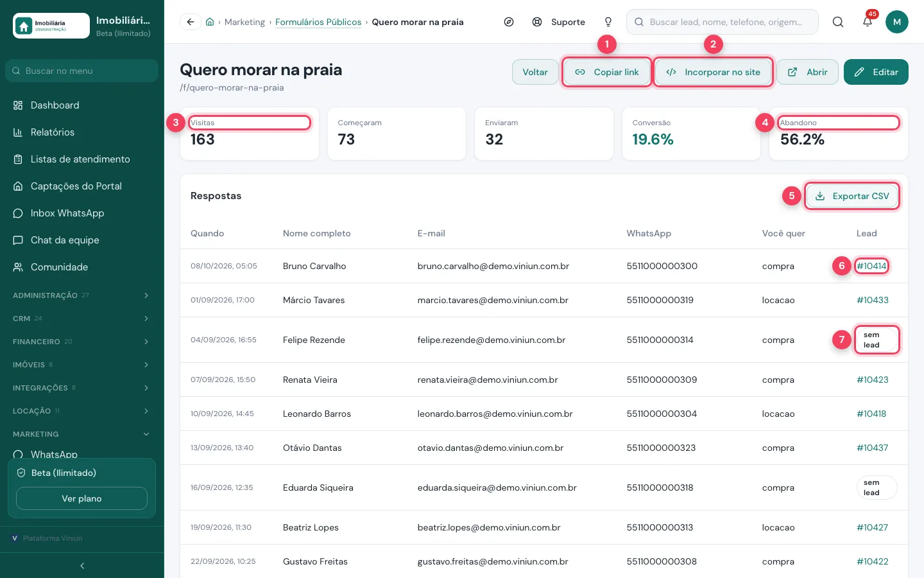Click the Editar button
Viewport: 924px width, 578px height.
pos(876,72)
